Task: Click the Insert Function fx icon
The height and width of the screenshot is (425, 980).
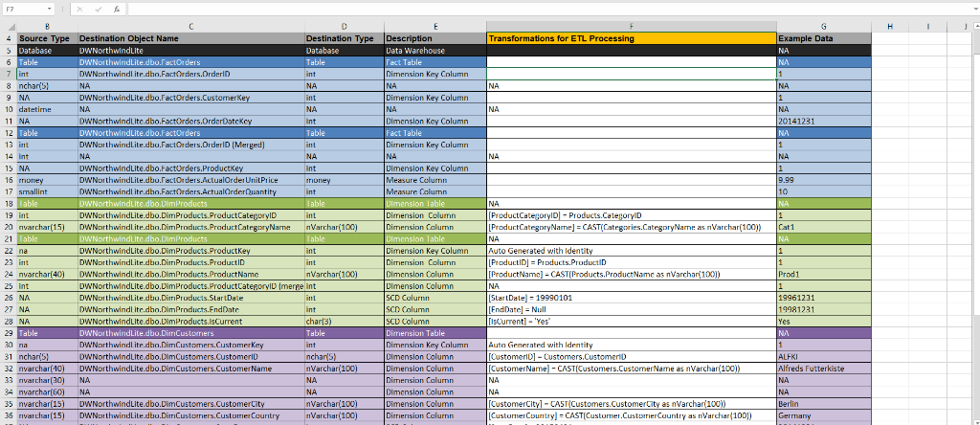Action: (x=117, y=10)
